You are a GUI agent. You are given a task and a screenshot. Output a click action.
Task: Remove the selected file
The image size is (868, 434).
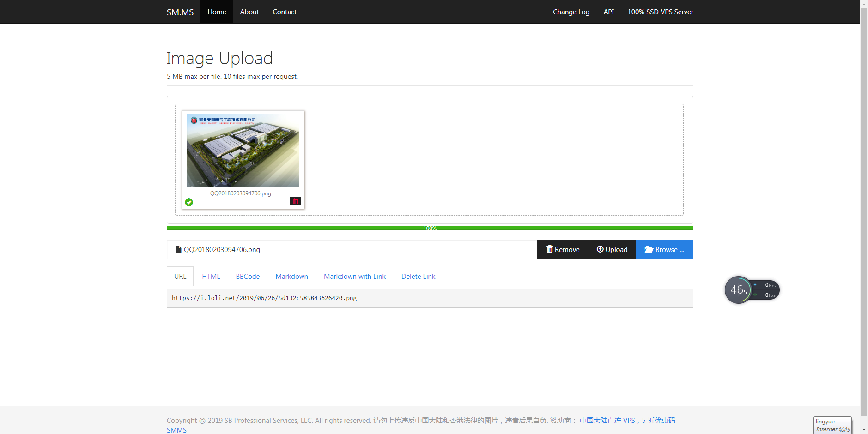pyautogui.click(x=563, y=249)
